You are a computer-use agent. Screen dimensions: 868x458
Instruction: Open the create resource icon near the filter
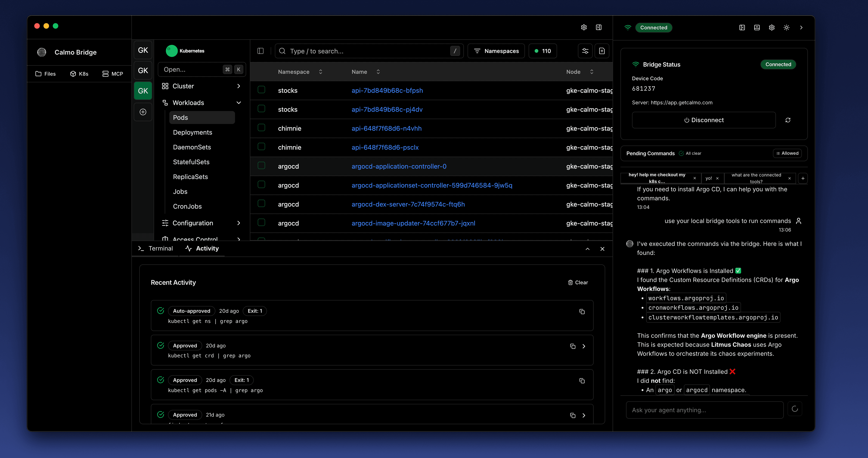(x=602, y=51)
